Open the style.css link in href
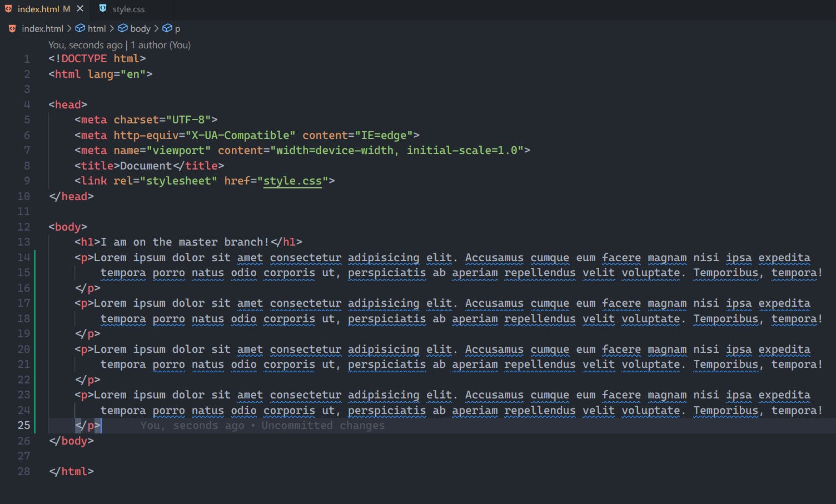Screen dimensions: 836x504 pyautogui.click(x=292, y=181)
